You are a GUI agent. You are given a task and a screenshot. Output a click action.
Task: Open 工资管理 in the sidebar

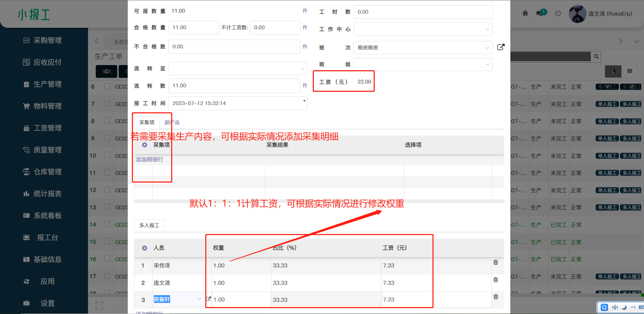coord(47,128)
